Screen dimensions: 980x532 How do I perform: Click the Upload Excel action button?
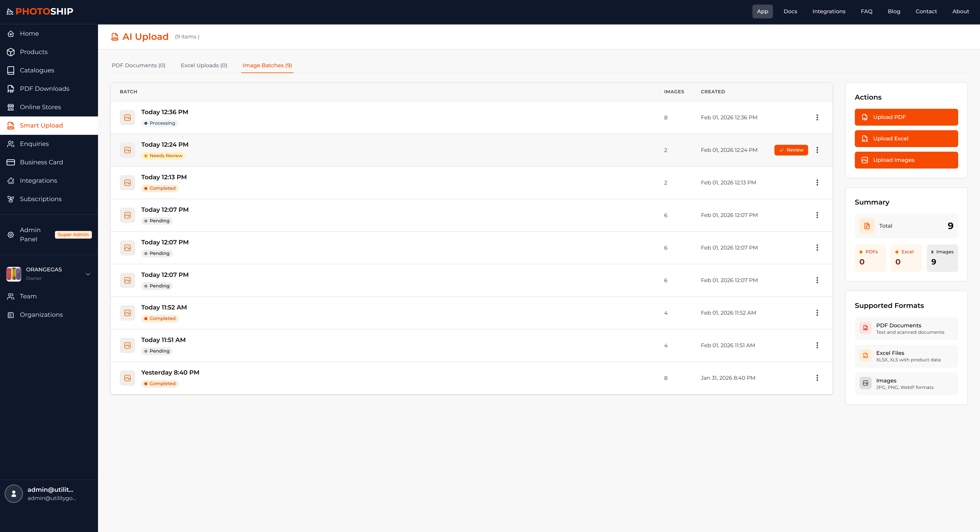tap(906, 138)
